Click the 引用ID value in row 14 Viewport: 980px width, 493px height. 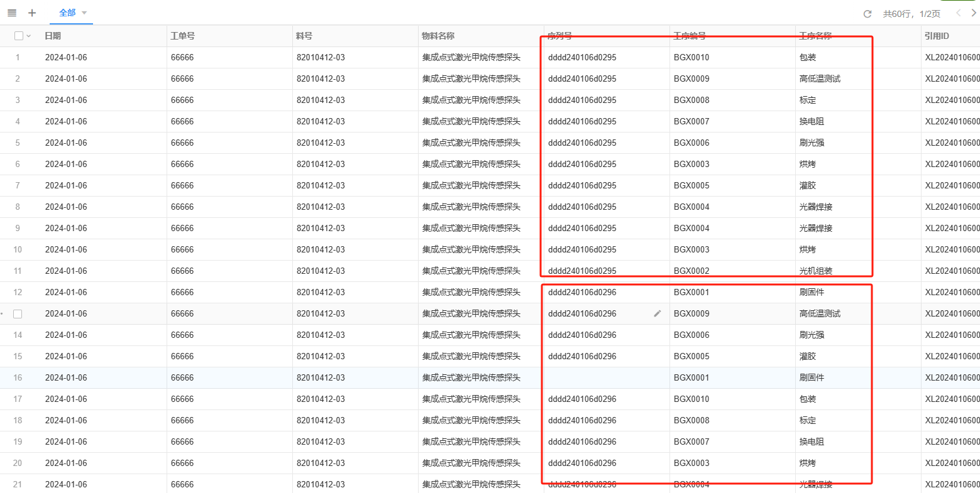coord(952,335)
